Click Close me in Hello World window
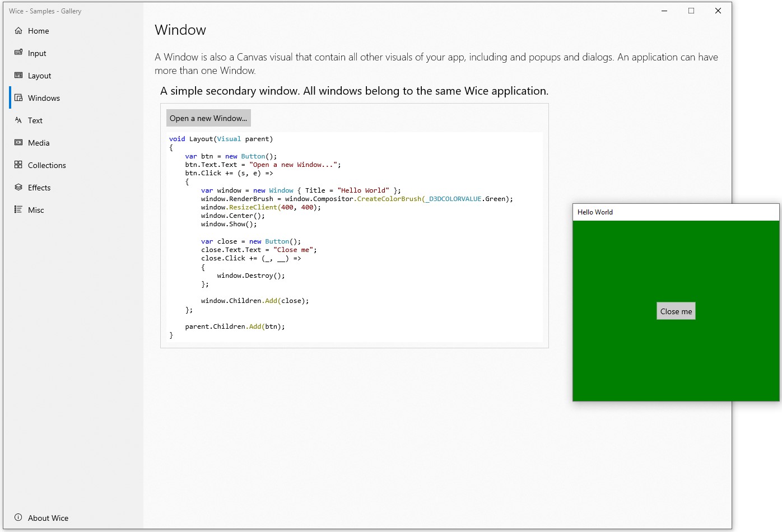 tap(676, 311)
